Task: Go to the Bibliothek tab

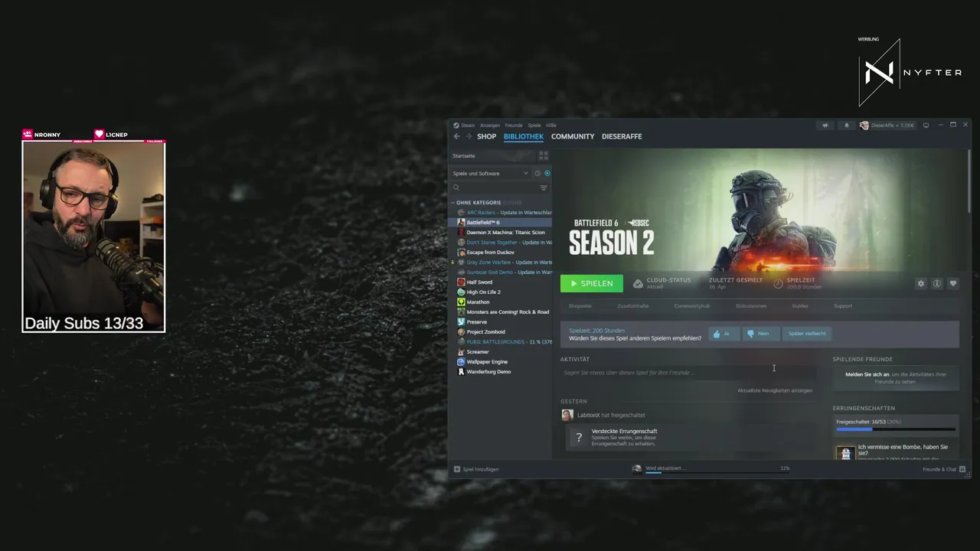Action: click(x=524, y=136)
